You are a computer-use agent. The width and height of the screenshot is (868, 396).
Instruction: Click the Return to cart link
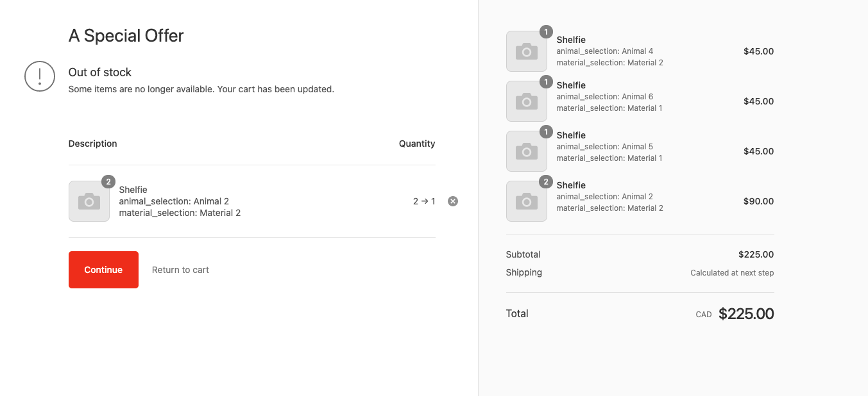click(x=180, y=270)
